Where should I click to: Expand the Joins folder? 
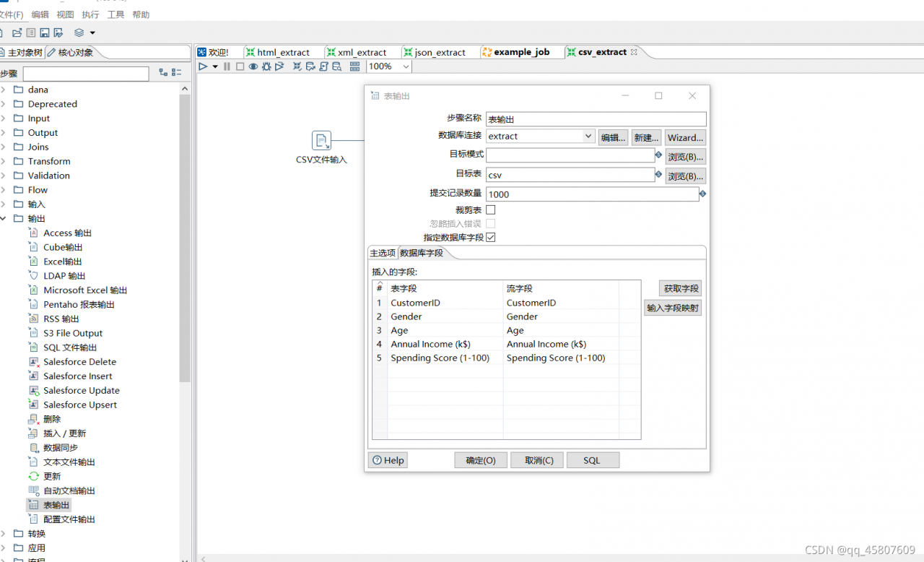tap(4, 147)
